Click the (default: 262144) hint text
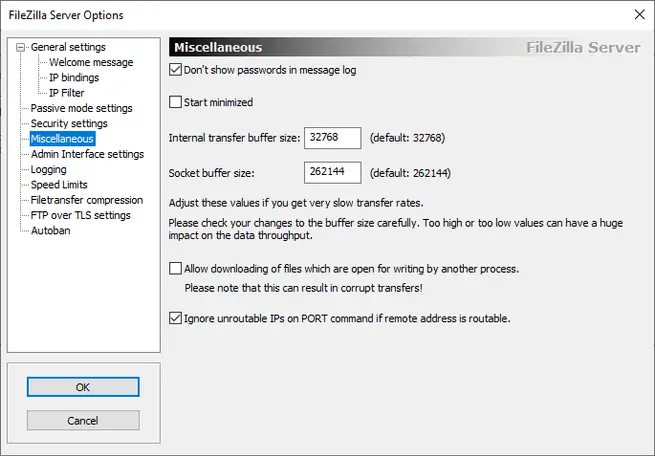The image size is (655, 456). point(410,173)
